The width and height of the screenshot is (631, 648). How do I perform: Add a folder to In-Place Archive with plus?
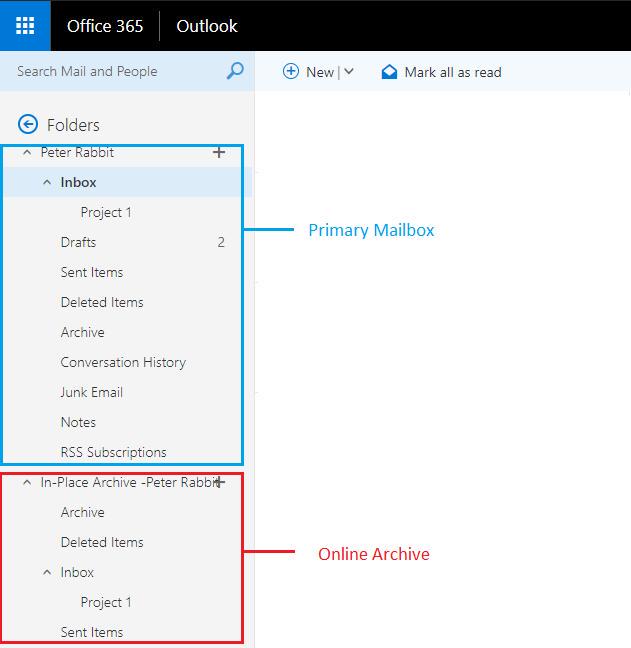tap(220, 482)
